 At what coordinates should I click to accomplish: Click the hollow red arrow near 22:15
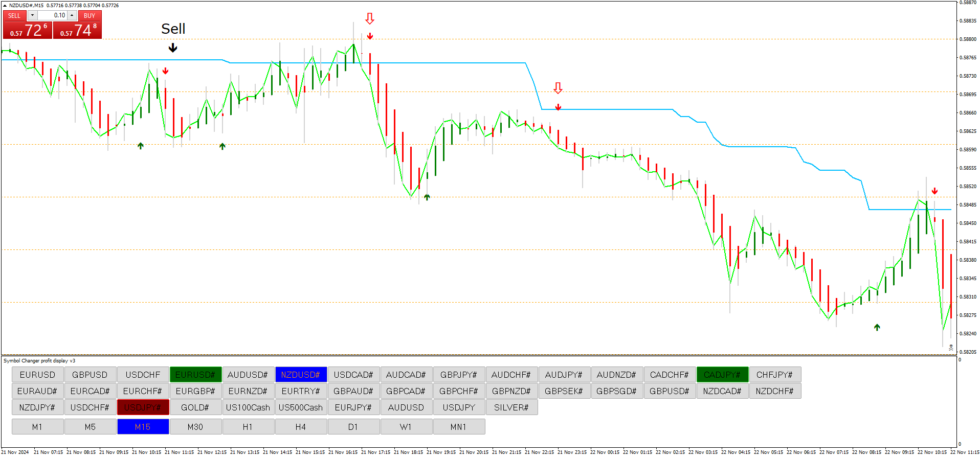[558, 88]
